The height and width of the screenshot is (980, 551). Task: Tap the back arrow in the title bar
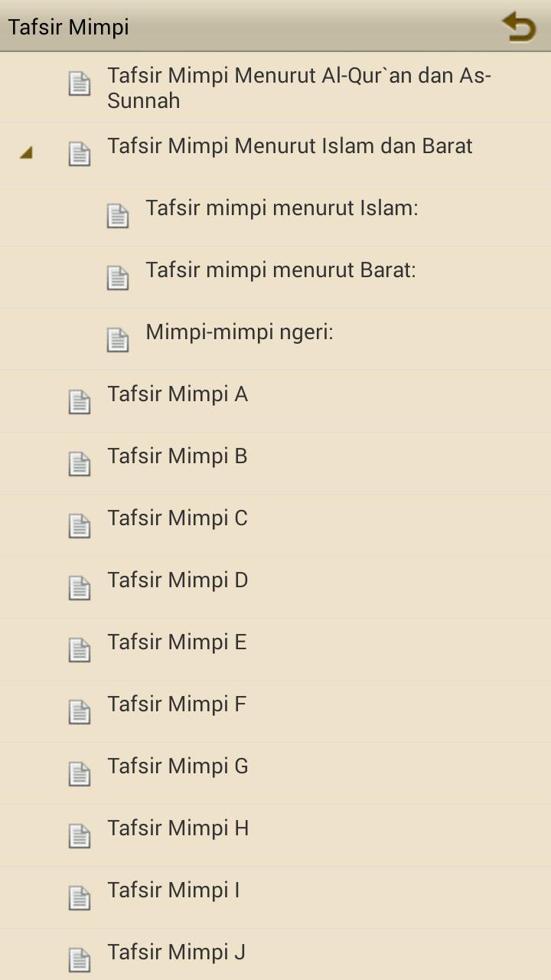coord(518,26)
